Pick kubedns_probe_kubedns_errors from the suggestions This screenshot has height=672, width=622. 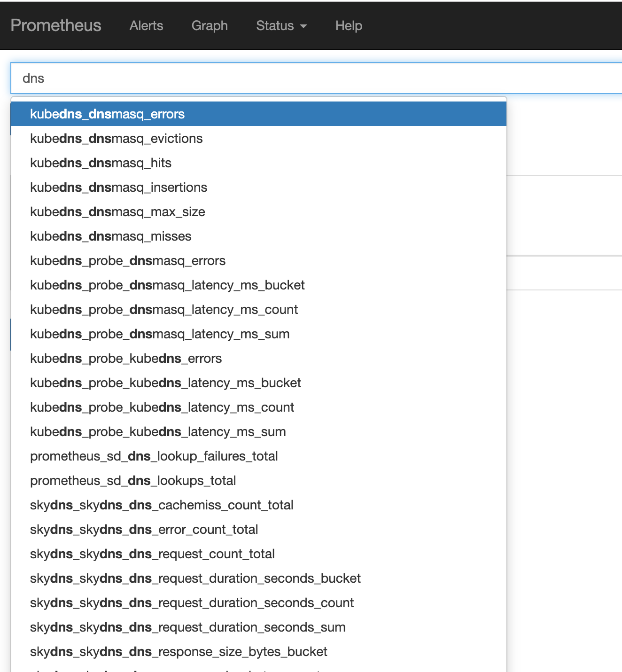tap(259, 358)
